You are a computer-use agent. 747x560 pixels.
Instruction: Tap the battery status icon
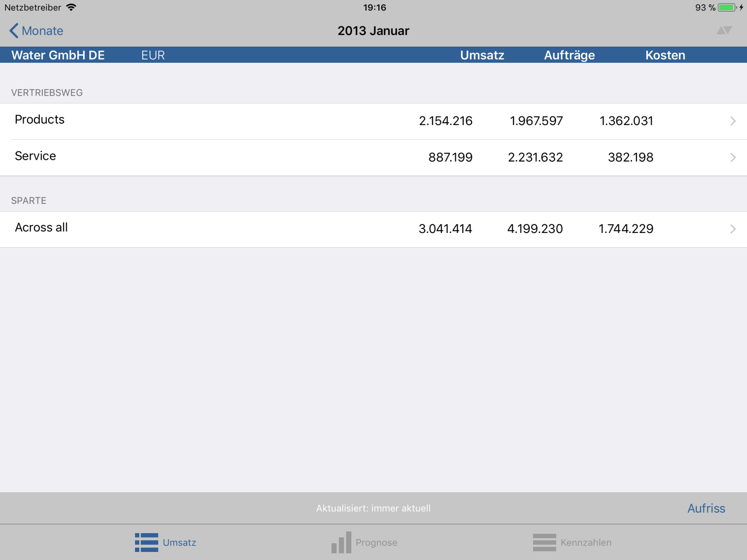(x=728, y=7)
